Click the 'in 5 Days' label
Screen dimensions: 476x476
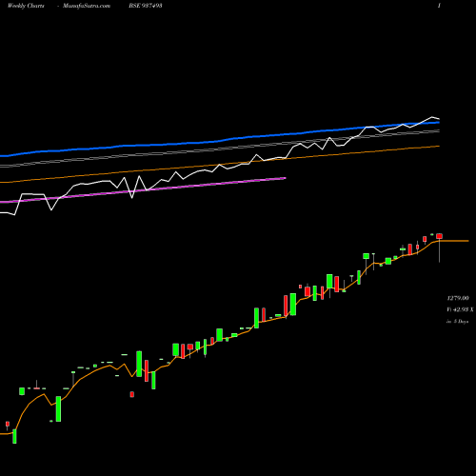pyautogui.click(x=457, y=321)
